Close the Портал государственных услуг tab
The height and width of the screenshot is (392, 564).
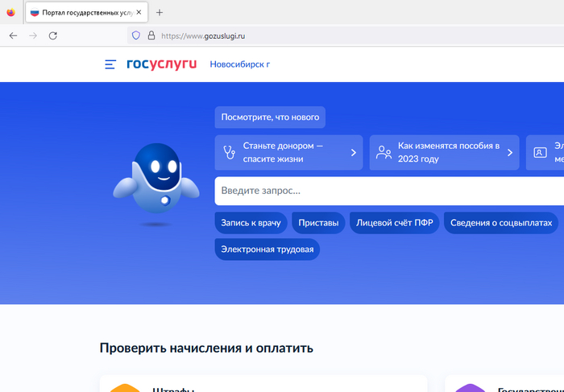[x=139, y=12]
